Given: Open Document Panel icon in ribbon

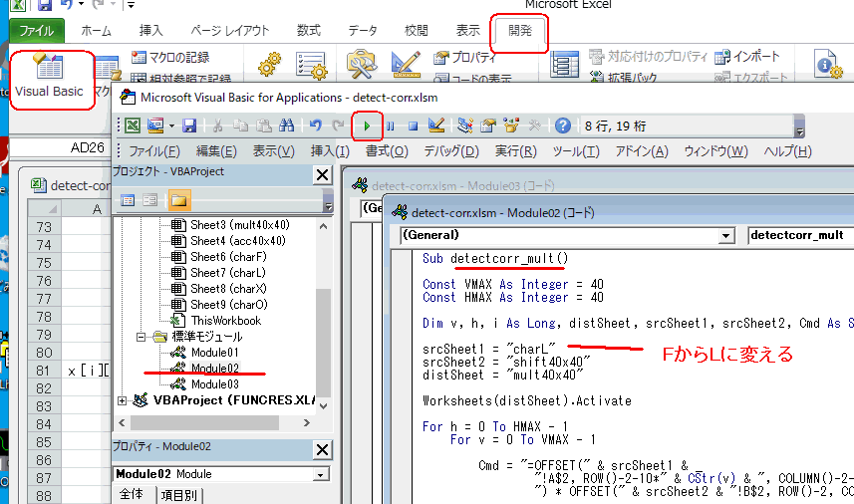Looking at the screenshot, I should [x=828, y=64].
